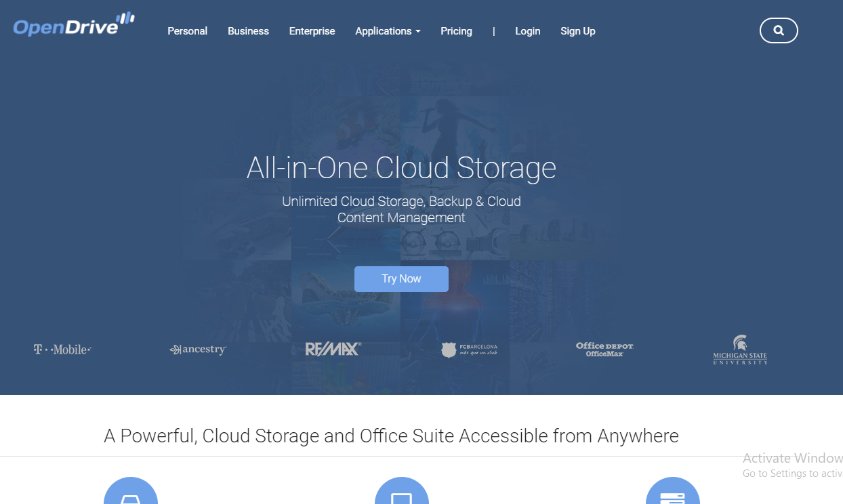Click the middle round feature icon
This screenshot has height=504, width=843.
402,491
